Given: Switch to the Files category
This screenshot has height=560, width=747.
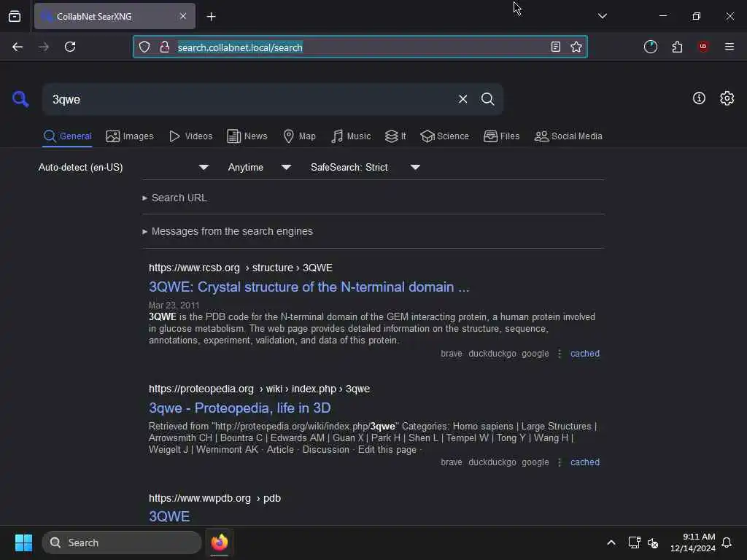Looking at the screenshot, I should coord(501,136).
